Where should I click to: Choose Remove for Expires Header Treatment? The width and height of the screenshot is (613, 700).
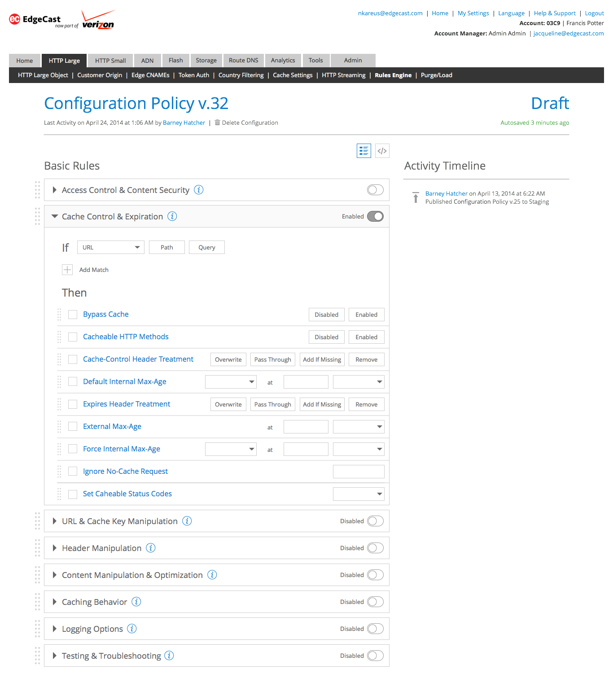(367, 404)
